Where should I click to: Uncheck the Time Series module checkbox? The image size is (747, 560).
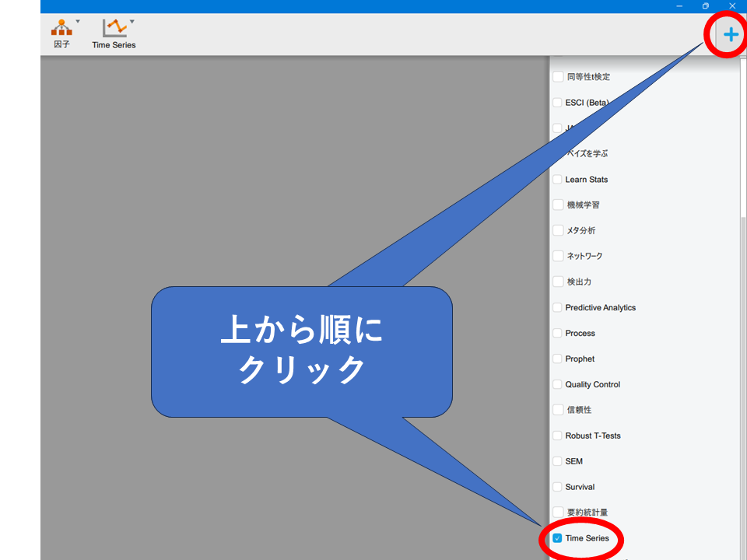557,538
